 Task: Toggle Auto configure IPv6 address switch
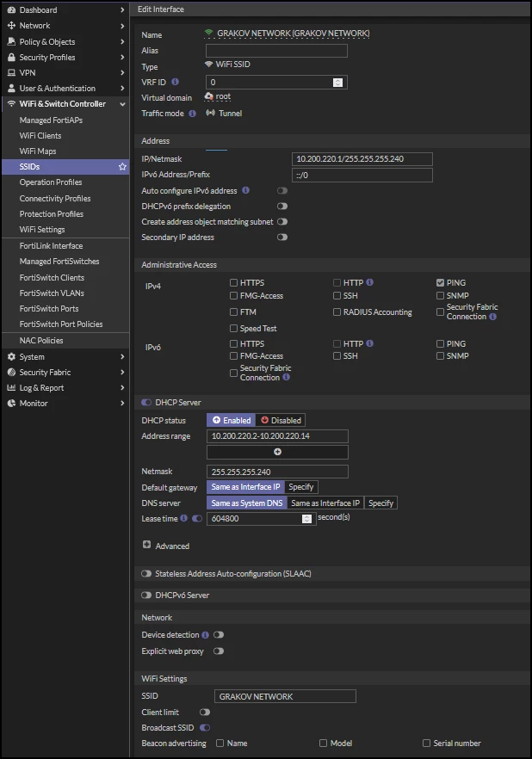pyautogui.click(x=282, y=191)
